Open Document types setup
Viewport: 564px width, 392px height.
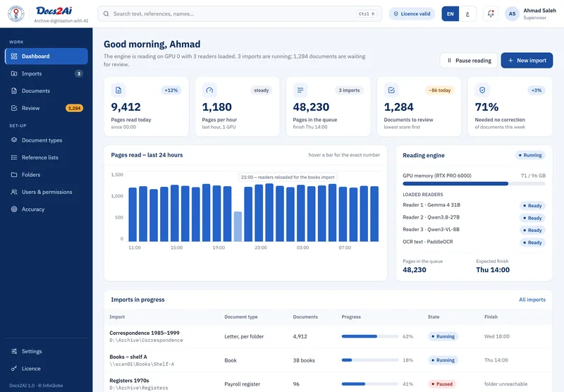[47, 140]
